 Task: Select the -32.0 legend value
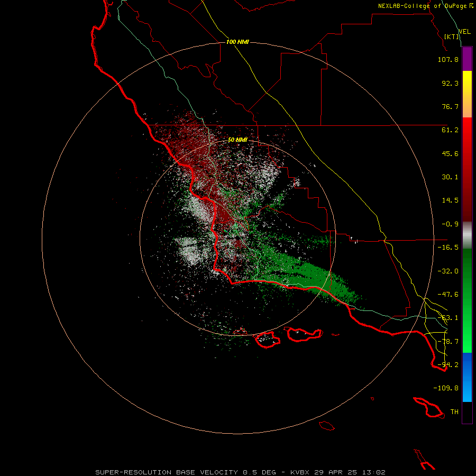[x=448, y=271]
